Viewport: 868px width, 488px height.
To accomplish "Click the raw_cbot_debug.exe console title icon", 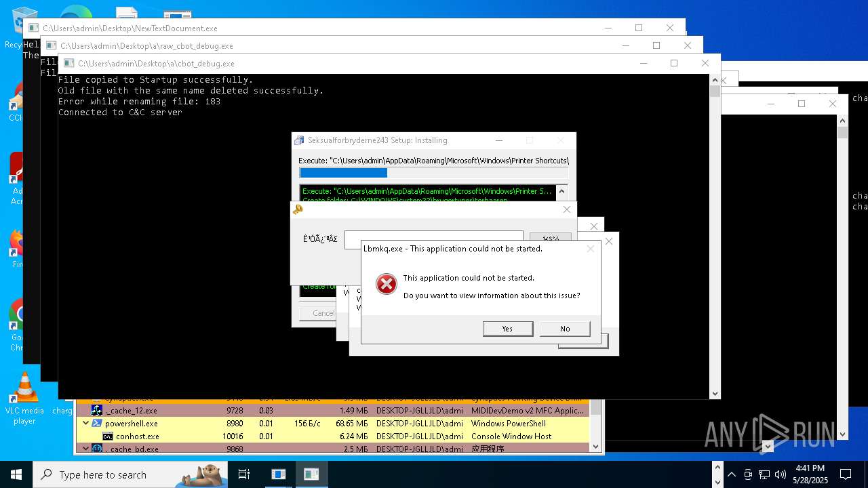I will click(51, 46).
